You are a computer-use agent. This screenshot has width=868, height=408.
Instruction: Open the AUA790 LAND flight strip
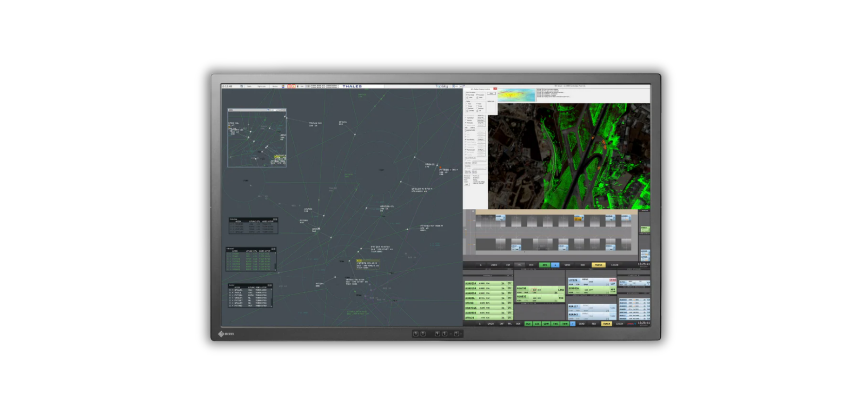[x=540, y=289]
